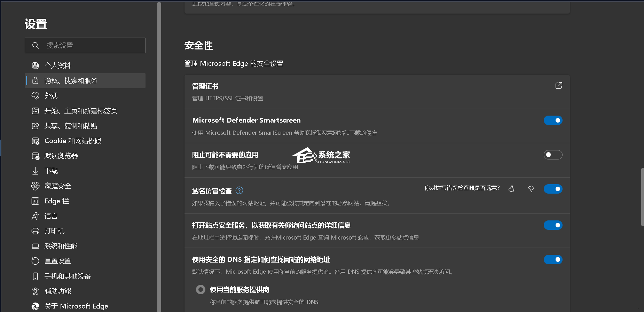The width and height of the screenshot is (644, 312).
Task: Select 手机和其他设备 in the sidebar
Action: point(85,276)
